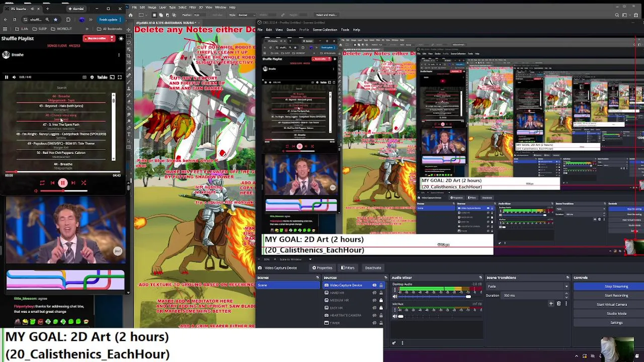Bookmark this page with the star icon

(x=55, y=20)
